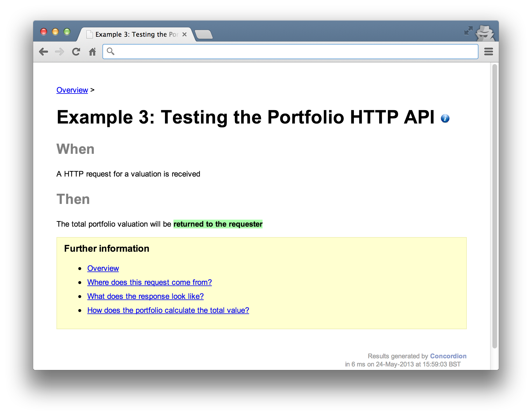Screen dimensions: 532x416
Task: Click the forward navigation arrow
Action: tap(60, 52)
